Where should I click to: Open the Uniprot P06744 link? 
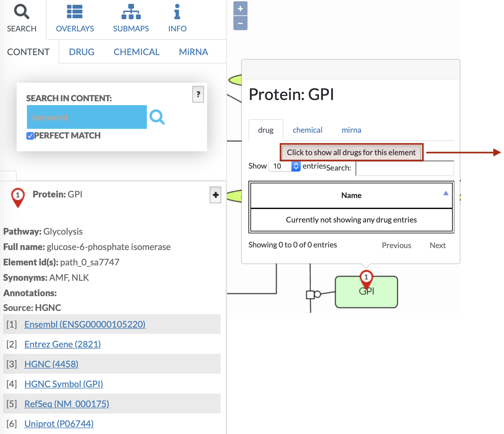[59, 424]
